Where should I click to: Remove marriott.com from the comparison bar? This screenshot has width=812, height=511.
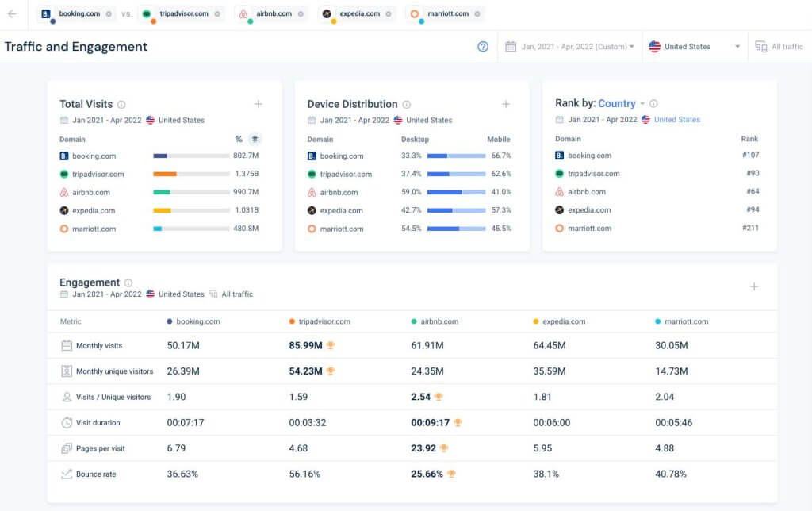coord(477,14)
